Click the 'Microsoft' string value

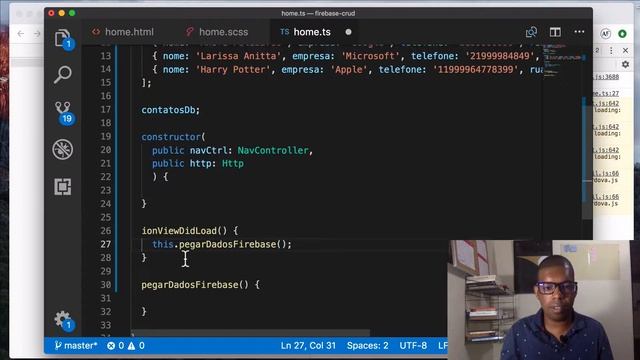click(370, 56)
